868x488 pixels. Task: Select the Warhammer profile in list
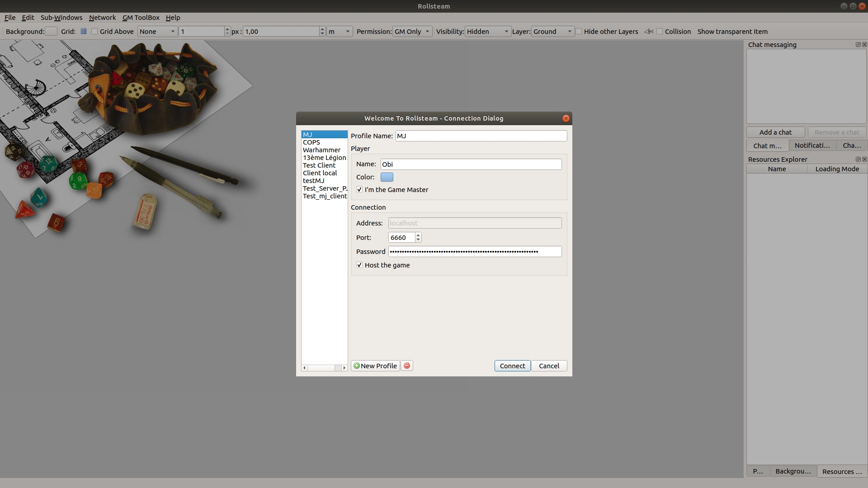pos(321,150)
